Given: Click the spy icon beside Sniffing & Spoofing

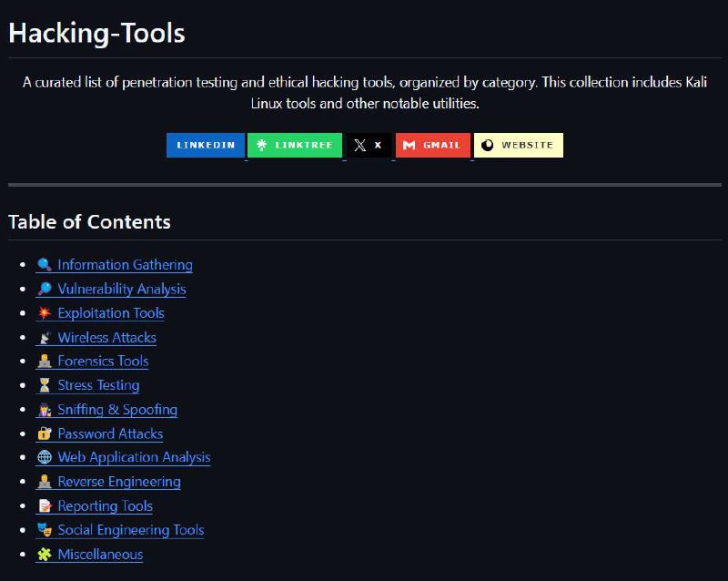Looking at the screenshot, I should pos(42,409).
